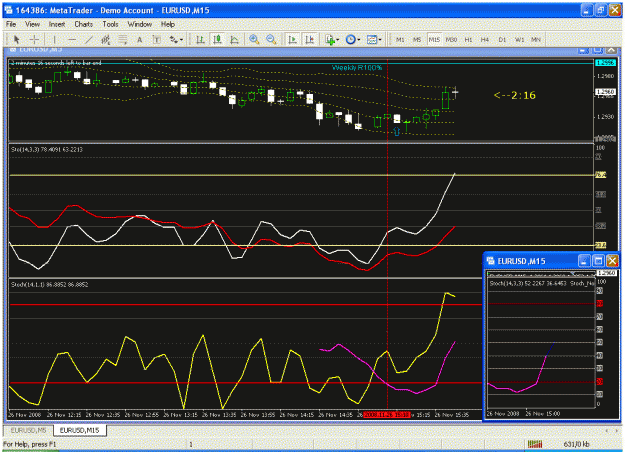Image resolution: width=625 pixels, height=452 pixels.
Task: Click the blue up arrow on the chart
Action: pos(397,132)
